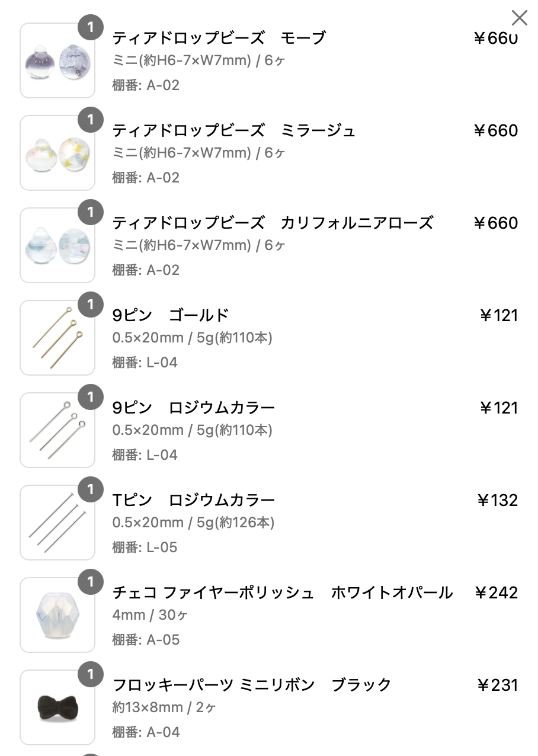The width and height of the screenshot is (538, 756).
Task: Open the rhodium 9-pin product image
Action: coord(57,430)
